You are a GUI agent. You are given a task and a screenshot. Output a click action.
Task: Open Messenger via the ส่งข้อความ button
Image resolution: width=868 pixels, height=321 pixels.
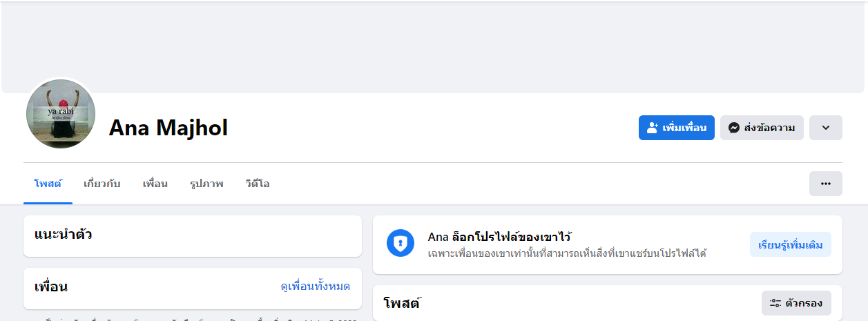[x=762, y=128]
